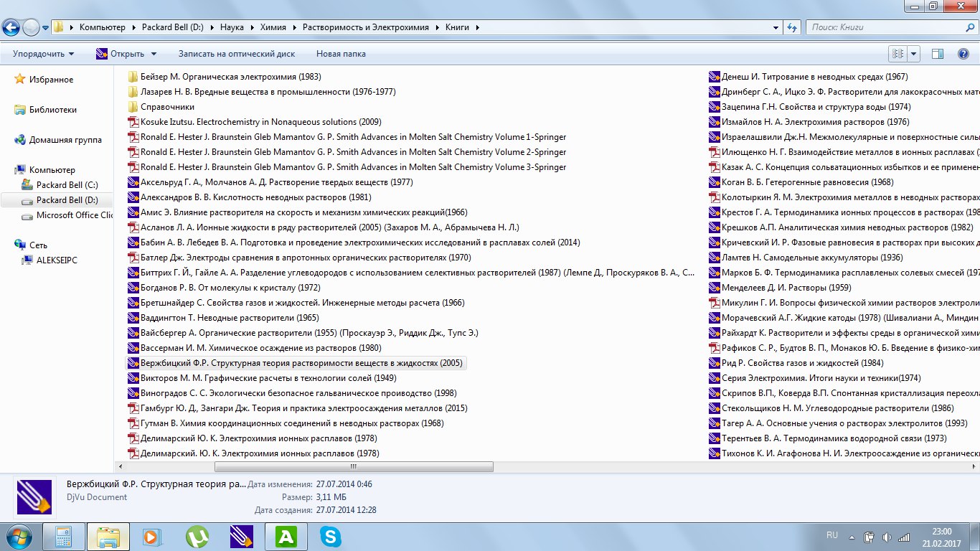
Task: Click the volume speaker icon in system tray
Action: pos(887,537)
